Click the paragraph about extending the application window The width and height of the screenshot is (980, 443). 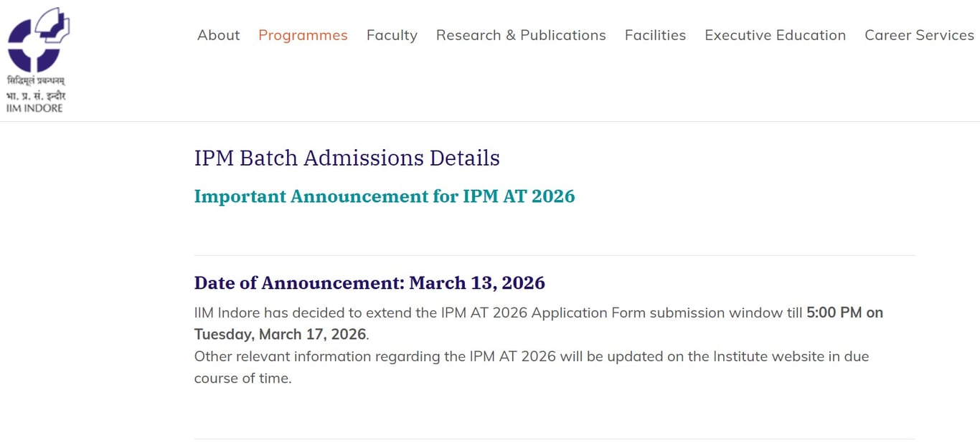502,313
